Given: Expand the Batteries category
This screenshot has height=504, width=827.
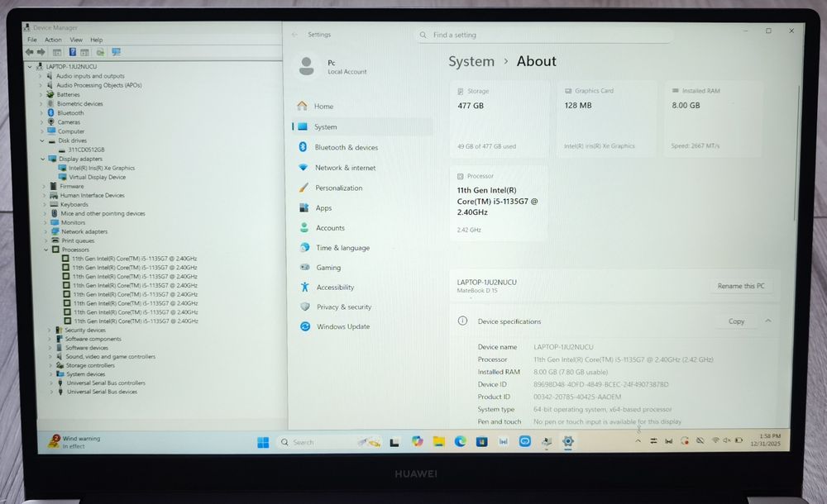Looking at the screenshot, I should [41, 95].
